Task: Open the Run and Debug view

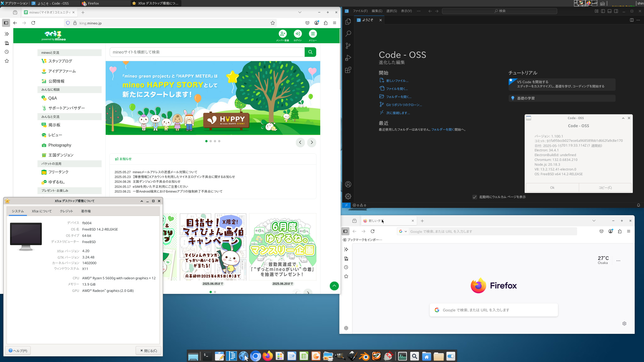Action: [348, 58]
